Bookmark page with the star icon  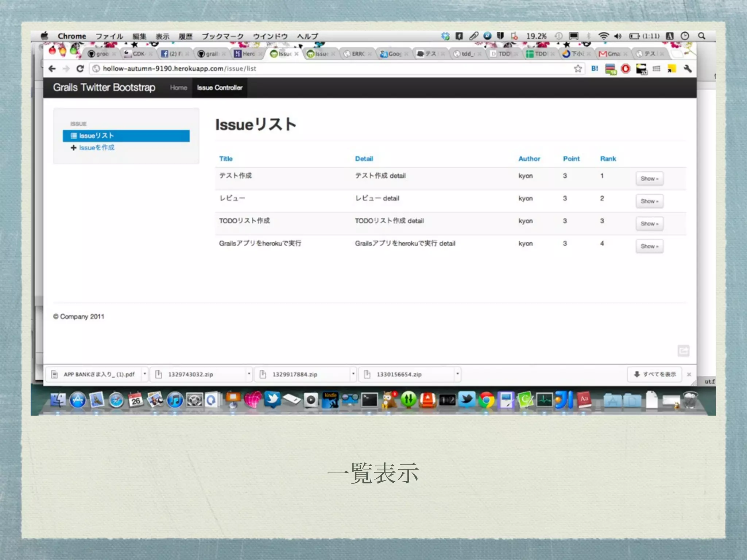[x=578, y=69]
